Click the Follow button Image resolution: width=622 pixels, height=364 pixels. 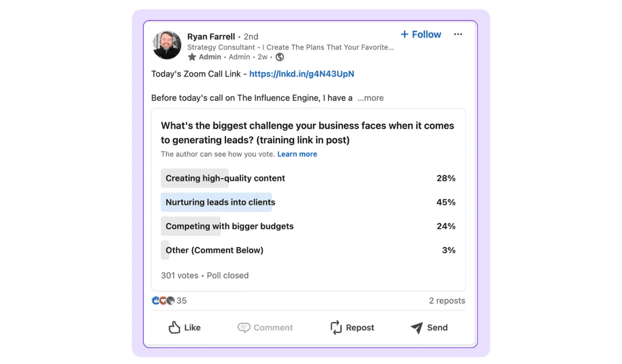[420, 35]
